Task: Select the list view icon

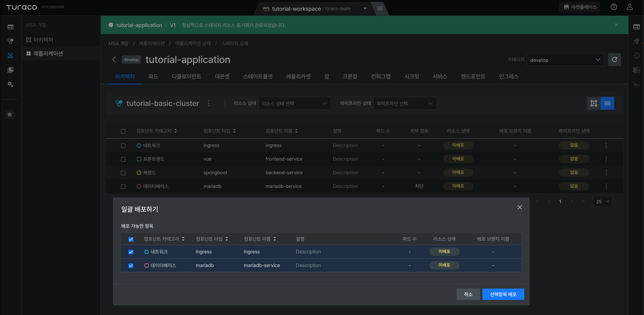Action: 608,103
